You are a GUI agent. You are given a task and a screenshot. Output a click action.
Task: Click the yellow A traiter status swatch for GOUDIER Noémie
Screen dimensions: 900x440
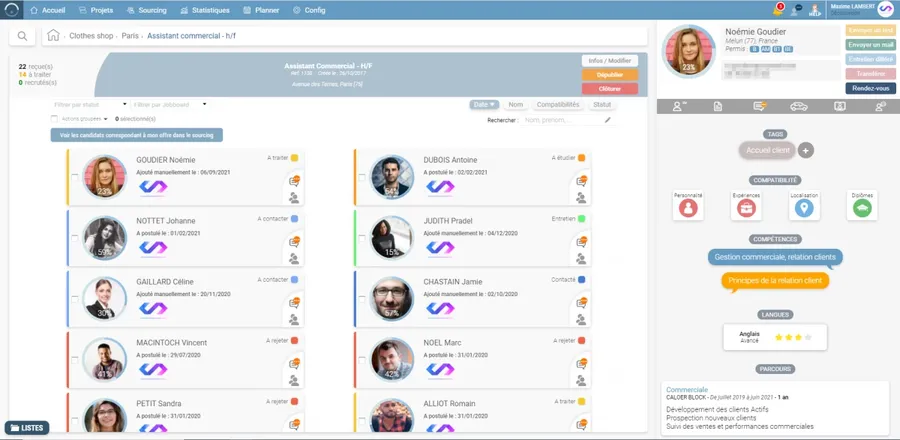pos(295,157)
